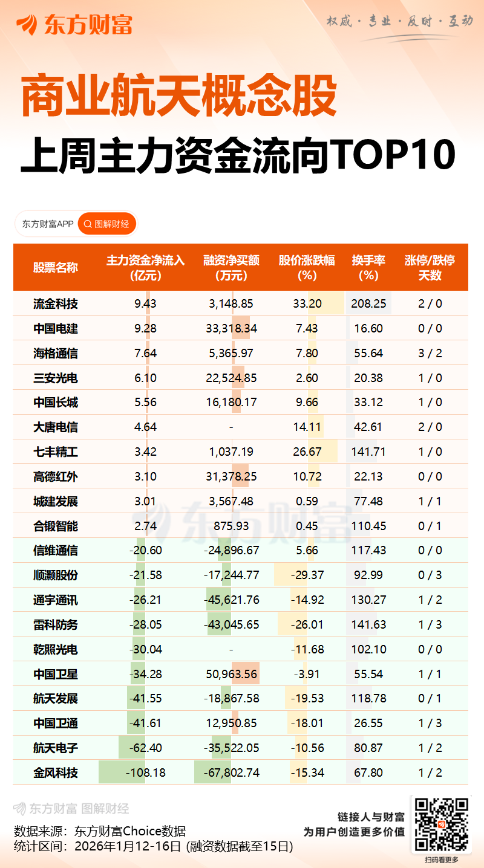Click net inflow value -62.40

point(145,748)
